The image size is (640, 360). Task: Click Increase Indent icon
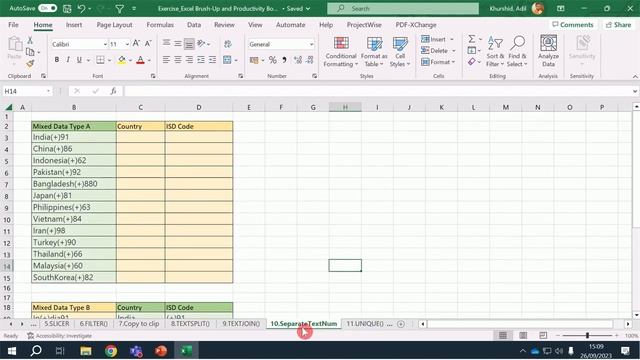(x=212, y=60)
